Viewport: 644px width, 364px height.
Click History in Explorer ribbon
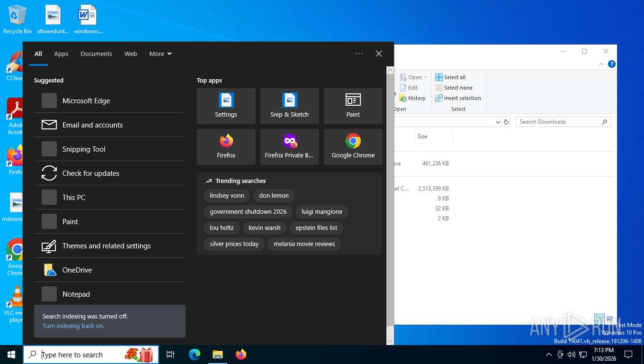(x=412, y=98)
